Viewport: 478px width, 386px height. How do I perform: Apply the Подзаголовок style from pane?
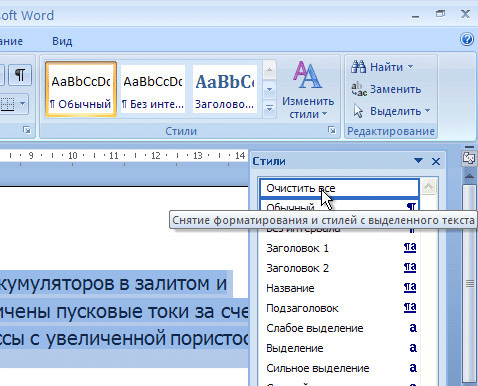(339, 308)
